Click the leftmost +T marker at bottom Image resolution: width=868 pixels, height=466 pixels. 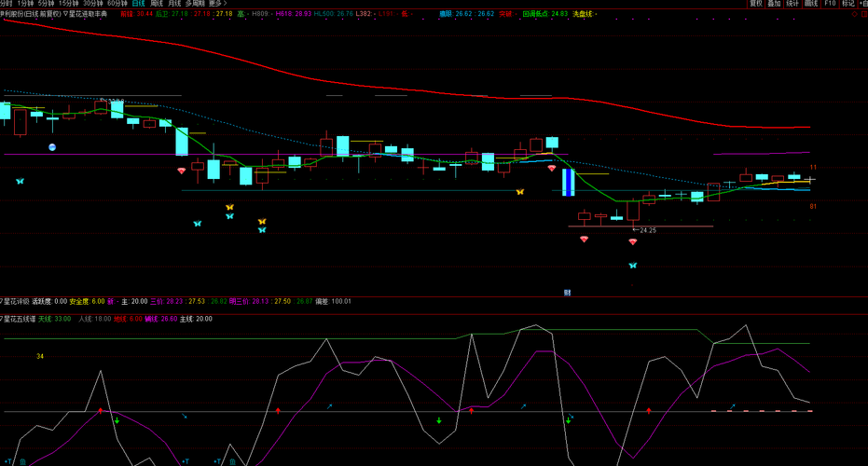tap(7, 461)
